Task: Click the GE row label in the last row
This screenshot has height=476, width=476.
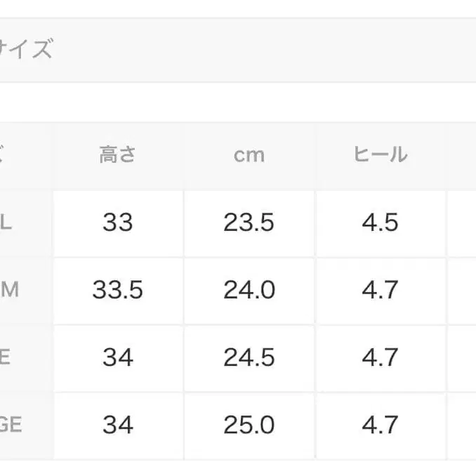Action: click(11, 425)
